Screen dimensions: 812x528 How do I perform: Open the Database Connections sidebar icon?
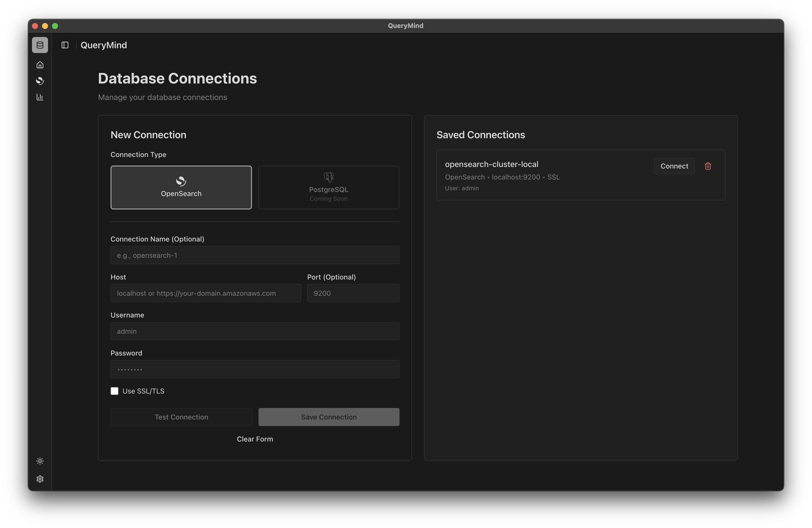(40, 45)
